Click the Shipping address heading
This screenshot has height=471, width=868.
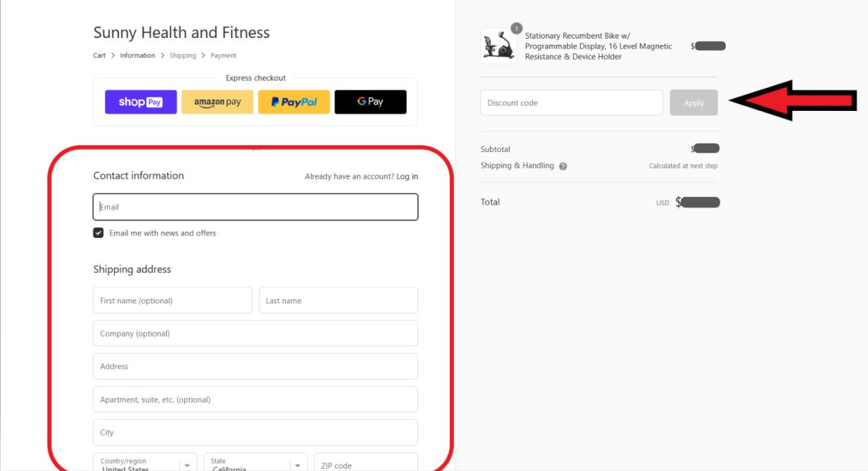point(131,270)
